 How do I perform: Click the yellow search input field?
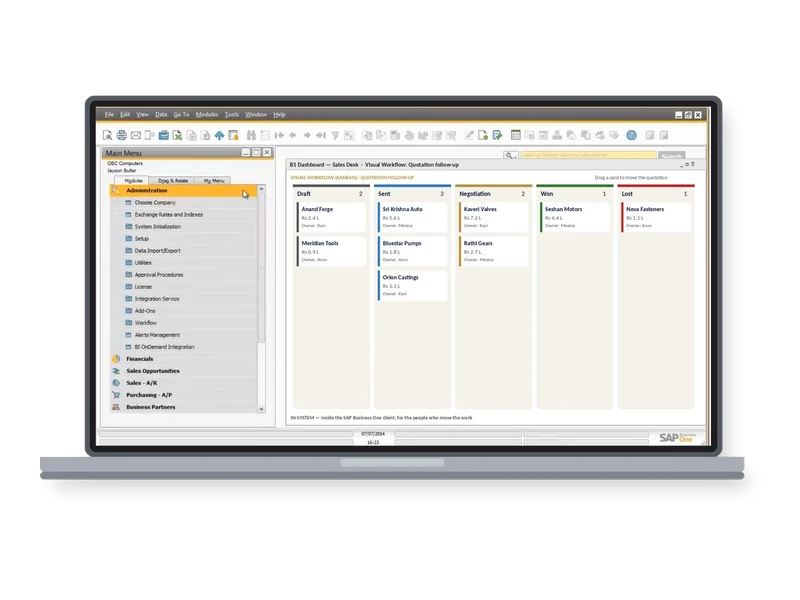(x=588, y=155)
